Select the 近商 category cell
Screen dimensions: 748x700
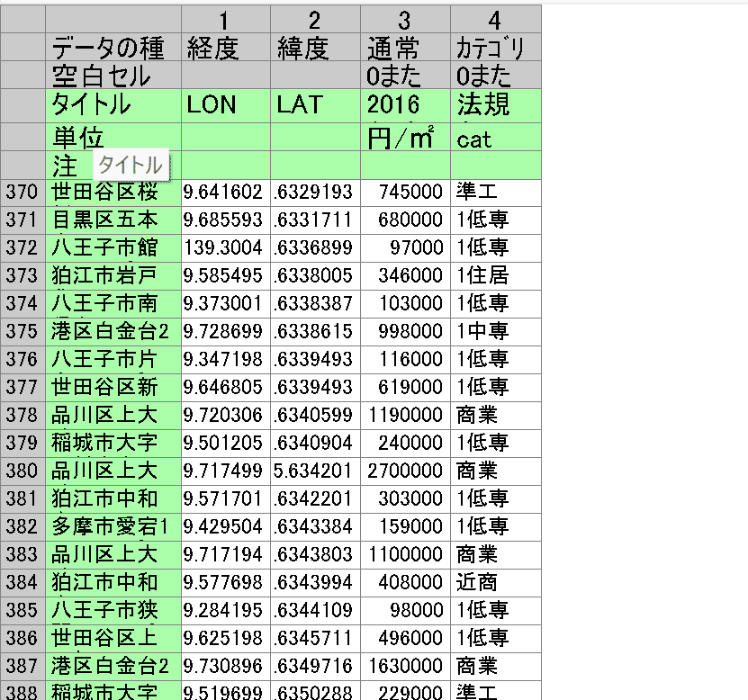coord(496,583)
